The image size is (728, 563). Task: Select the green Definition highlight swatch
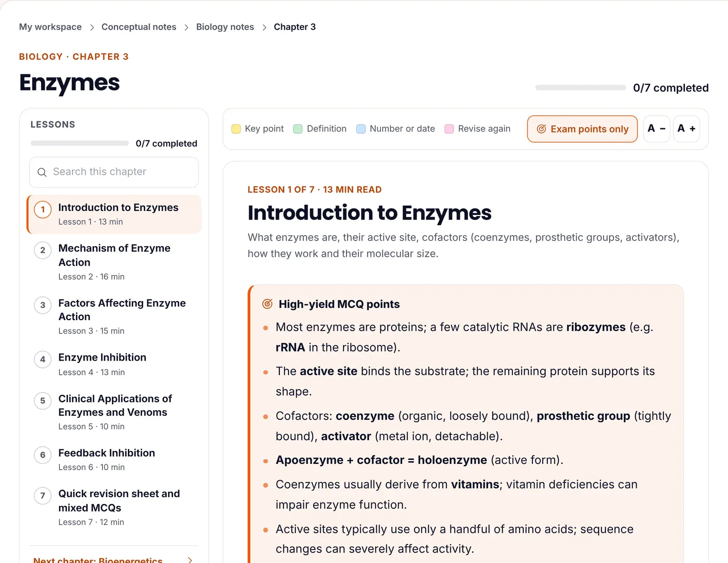point(298,129)
